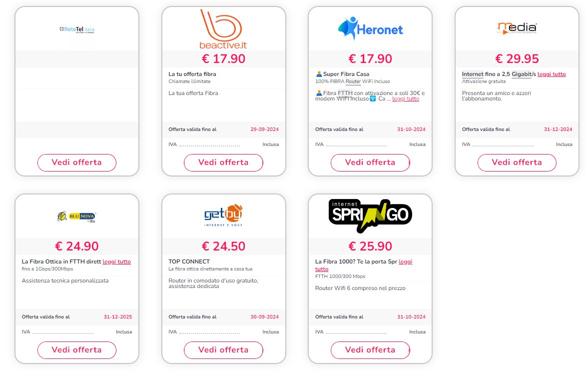The image size is (588, 379).
Task: View the Heronet offer via Vedi offerta
Action: pyautogui.click(x=370, y=162)
